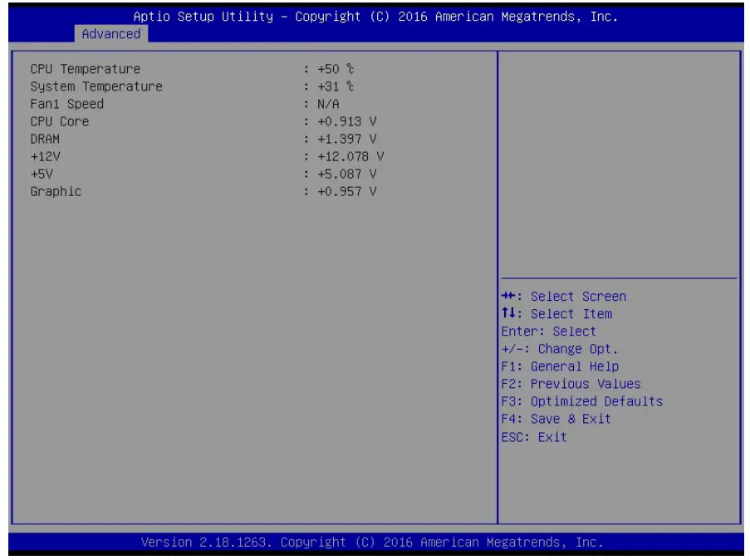The height and width of the screenshot is (560, 750).
Task: Select the +31 °C system temperature value
Action: [x=336, y=86]
